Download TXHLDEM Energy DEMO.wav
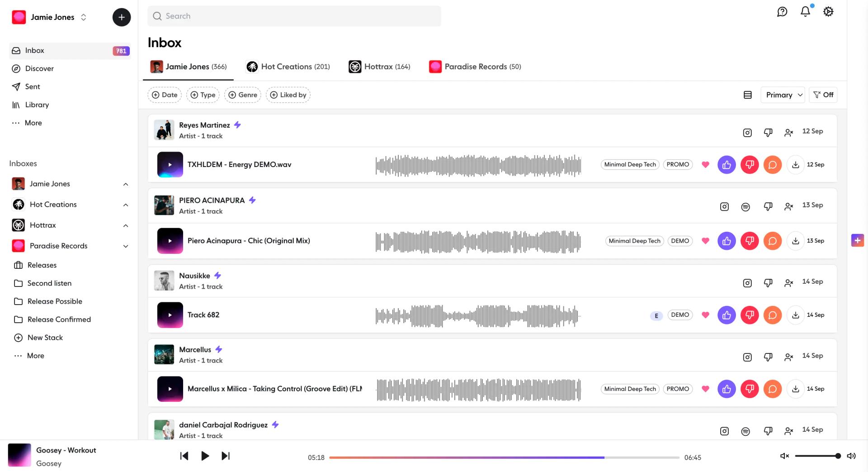Screen dimensions: 868x472 pyautogui.click(x=796, y=165)
